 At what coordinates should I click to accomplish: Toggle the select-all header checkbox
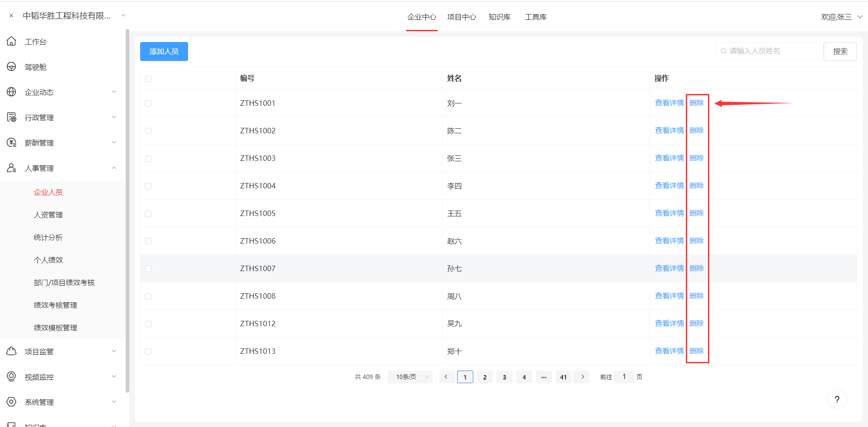(x=148, y=79)
